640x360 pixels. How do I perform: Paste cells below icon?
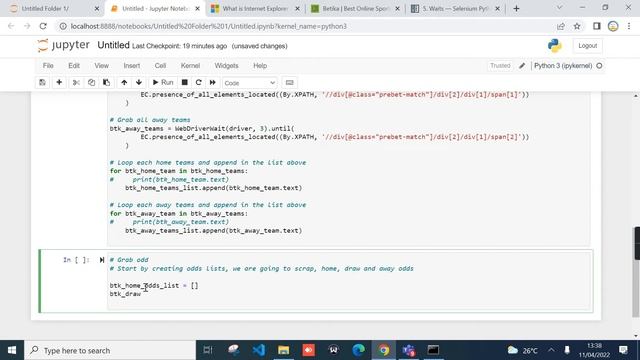(x=106, y=82)
